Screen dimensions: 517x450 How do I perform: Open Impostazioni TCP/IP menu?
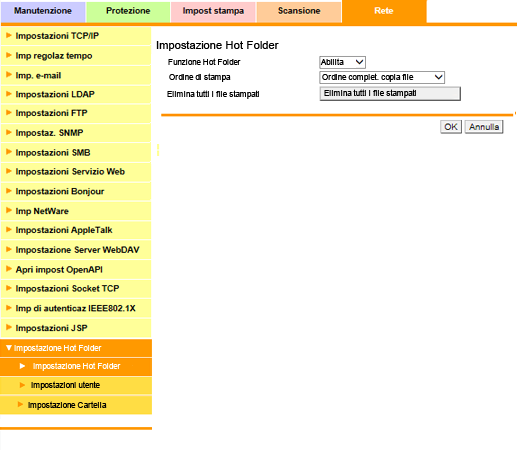click(76, 36)
